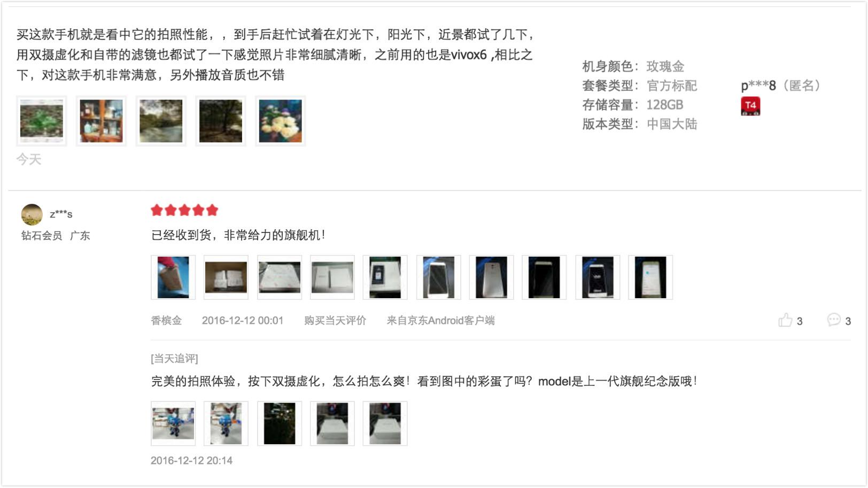Image resolution: width=868 pixels, height=488 pixels.
Task: Open the first blue figurine photo
Action: coord(173,423)
